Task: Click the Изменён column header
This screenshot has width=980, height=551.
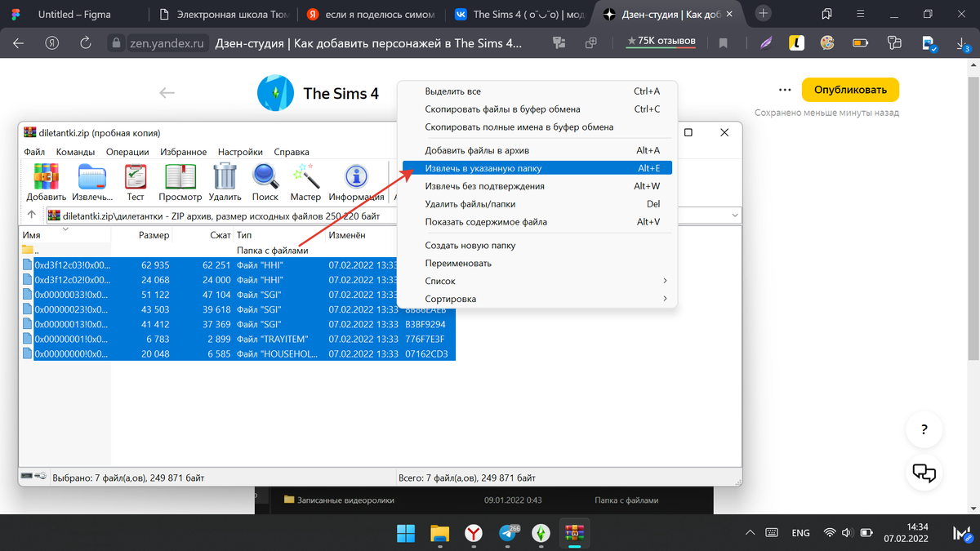Action: [x=346, y=235]
